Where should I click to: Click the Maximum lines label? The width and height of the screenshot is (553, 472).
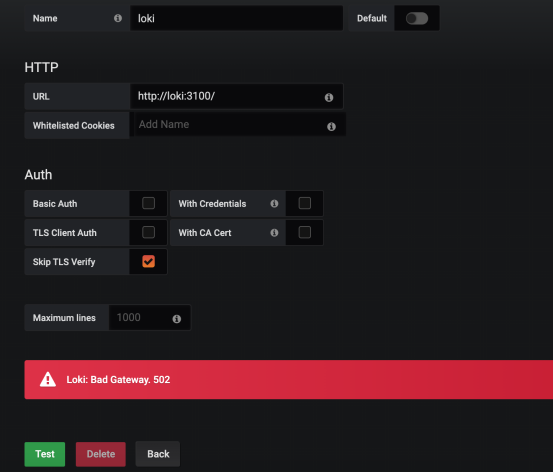64,318
